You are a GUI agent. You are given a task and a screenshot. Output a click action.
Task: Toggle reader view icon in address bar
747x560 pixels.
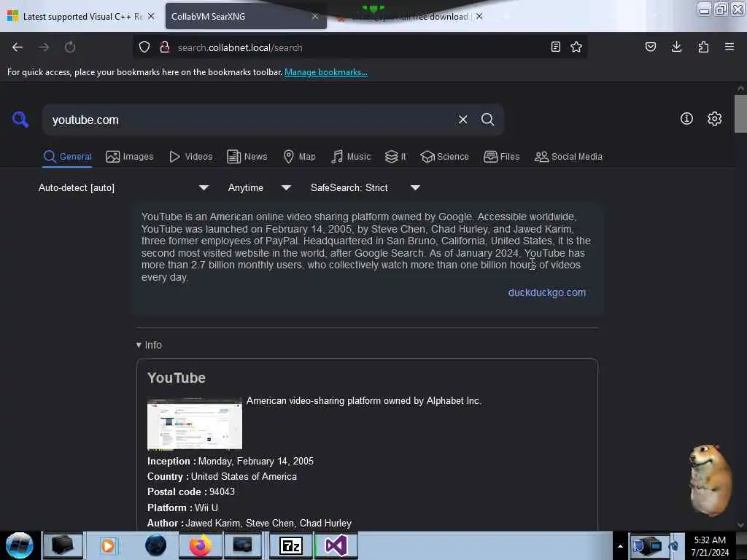[x=555, y=47]
